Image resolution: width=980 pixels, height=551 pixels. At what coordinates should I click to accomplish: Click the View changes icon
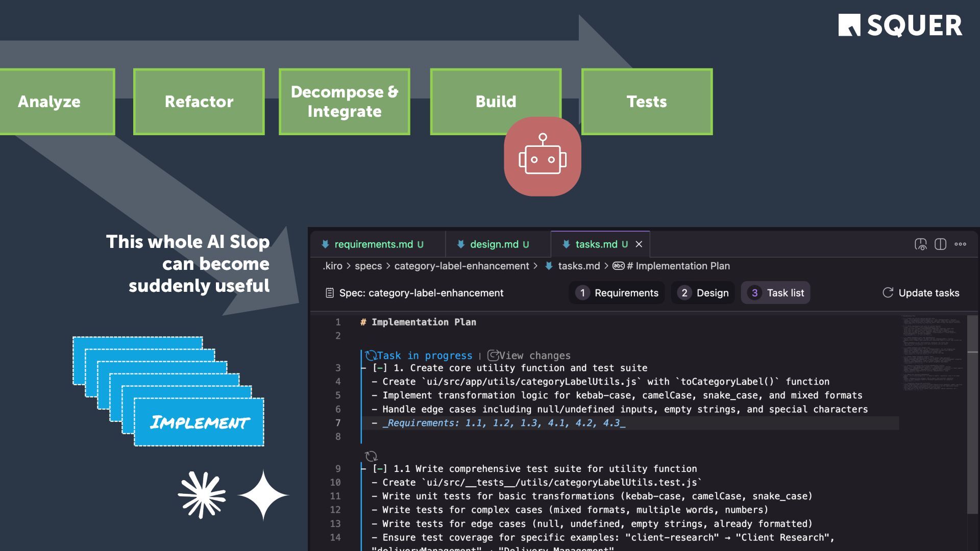(493, 356)
